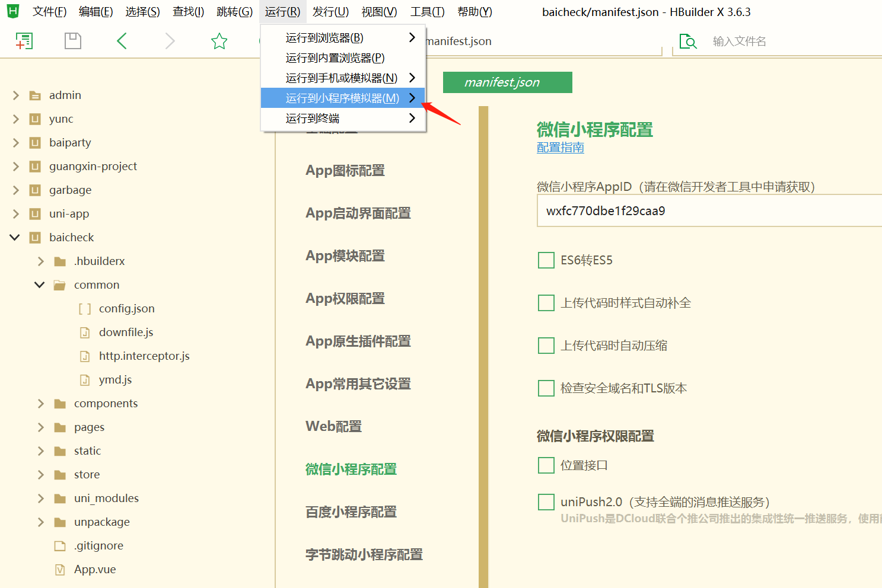Viewport: 882px width, 588px height.
Task: Open the 文件(F) menu
Action: point(49,12)
